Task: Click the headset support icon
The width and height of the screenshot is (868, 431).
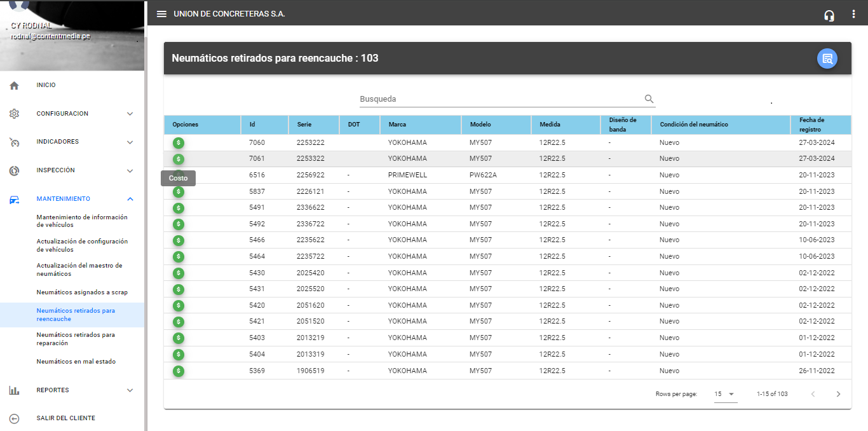Action: tap(829, 15)
